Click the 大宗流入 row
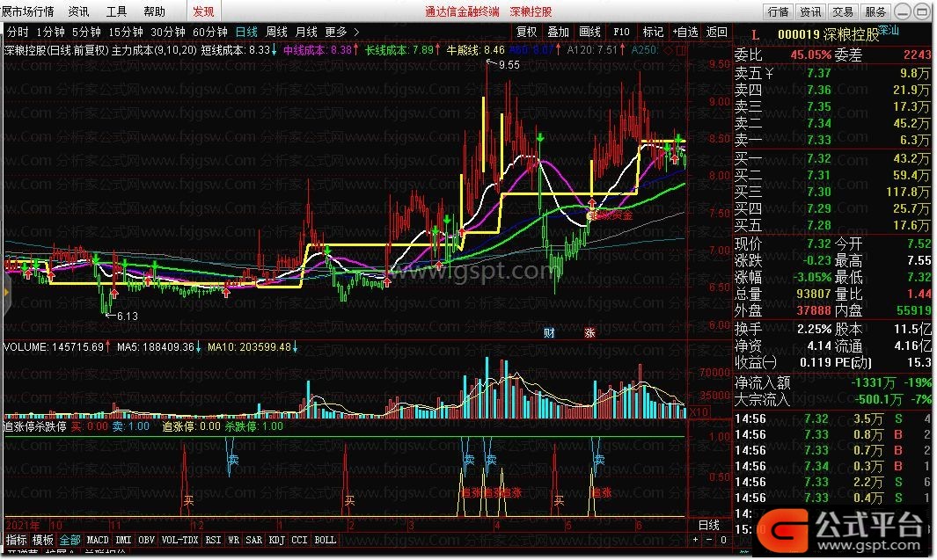This screenshot has width=937, height=560. point(833,399)
